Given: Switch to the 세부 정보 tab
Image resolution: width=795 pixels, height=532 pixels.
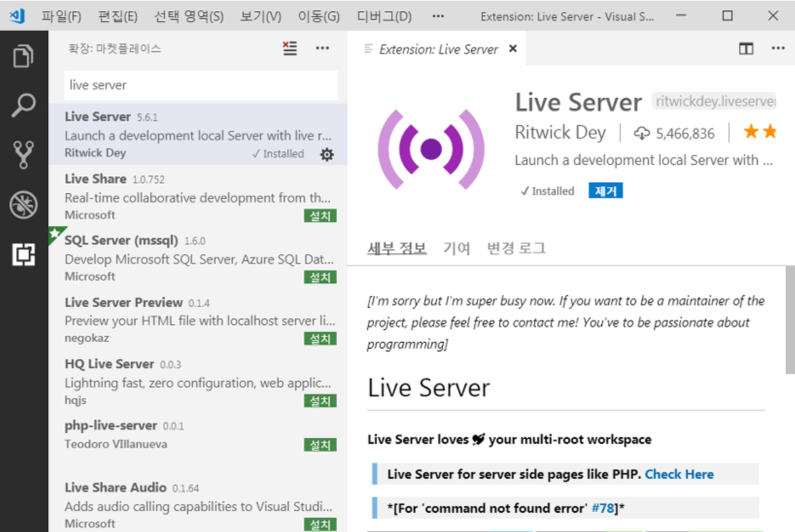Looking at the screenshot, I should [397, 248].
